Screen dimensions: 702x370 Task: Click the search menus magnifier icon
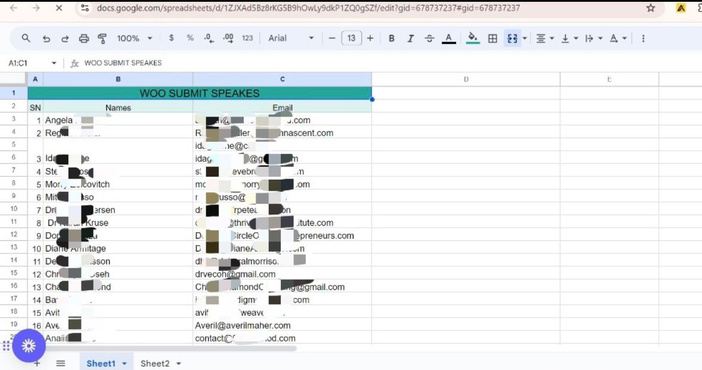26,39
